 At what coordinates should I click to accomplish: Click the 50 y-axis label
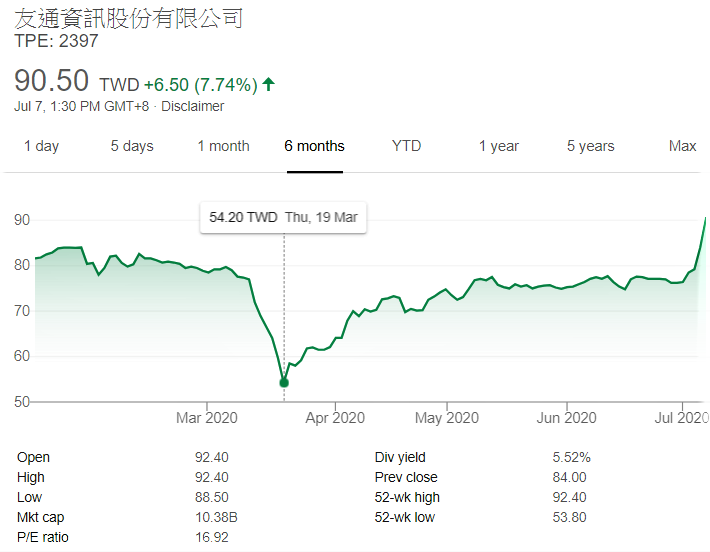tap(22, 402)
